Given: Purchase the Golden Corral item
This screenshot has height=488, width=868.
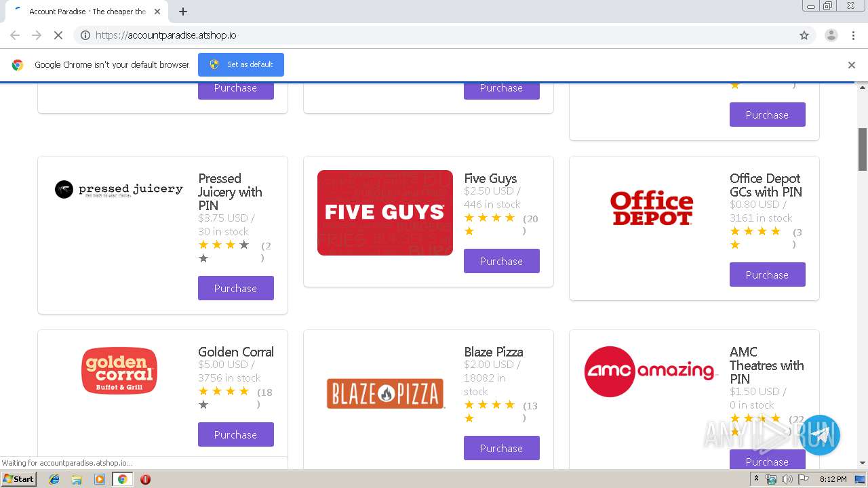Looking at the screenshot, I should [236, 434].
